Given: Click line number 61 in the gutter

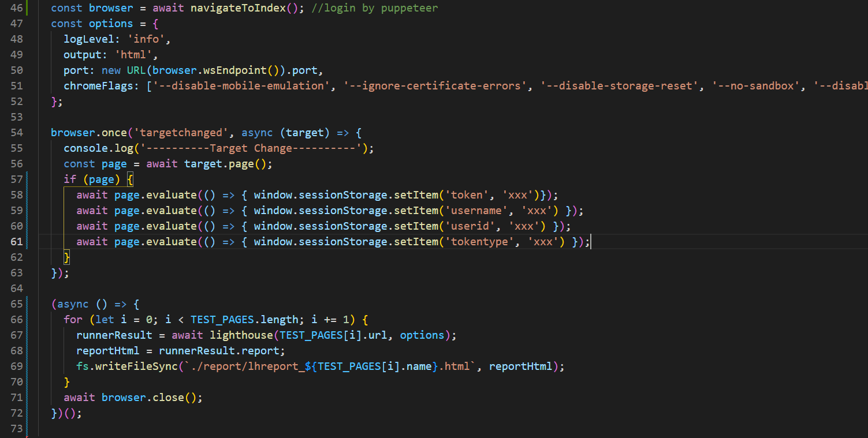Looking at the screenshot, I should (x=17, y=242).
